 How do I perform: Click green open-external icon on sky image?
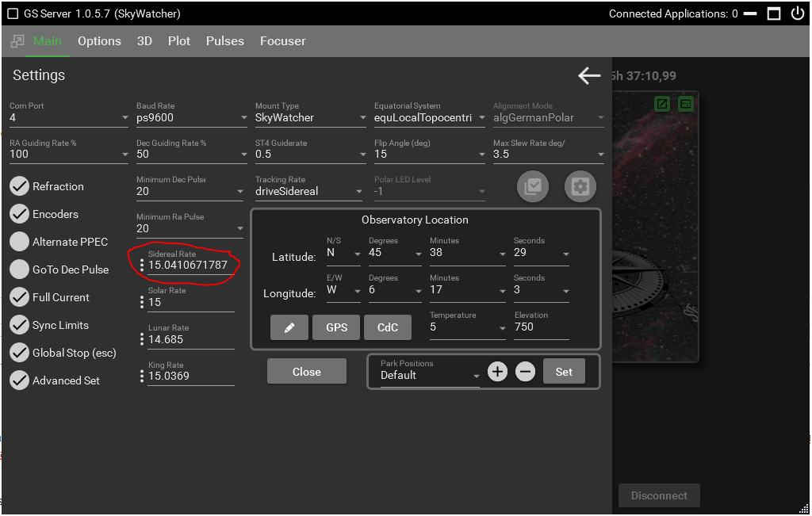pos(662,104)
